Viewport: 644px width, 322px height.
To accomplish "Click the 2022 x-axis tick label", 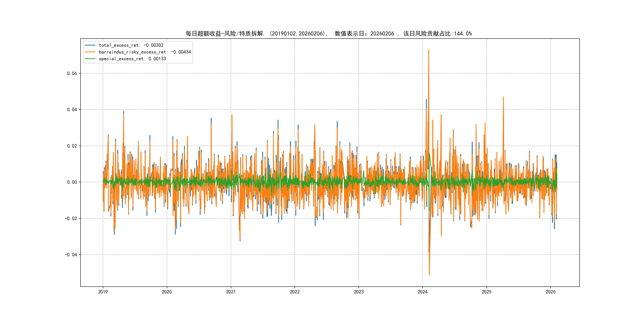I will coord(295,292).
